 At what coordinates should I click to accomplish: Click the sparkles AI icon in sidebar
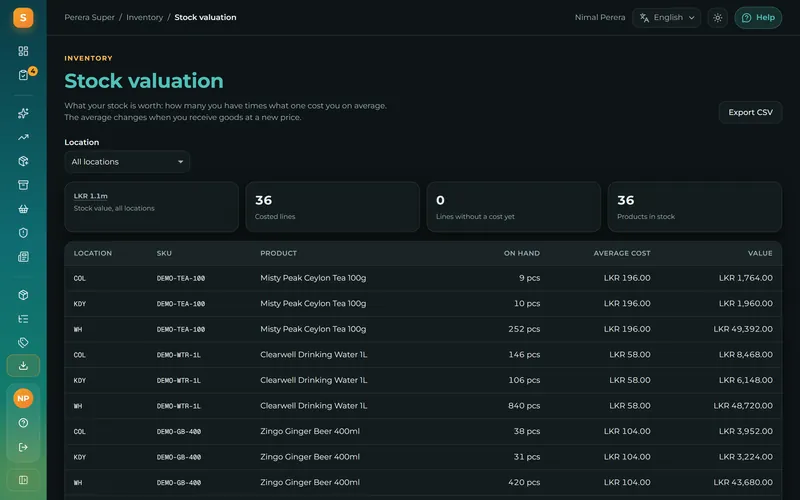pyautogui.click(x=23, y=113)
